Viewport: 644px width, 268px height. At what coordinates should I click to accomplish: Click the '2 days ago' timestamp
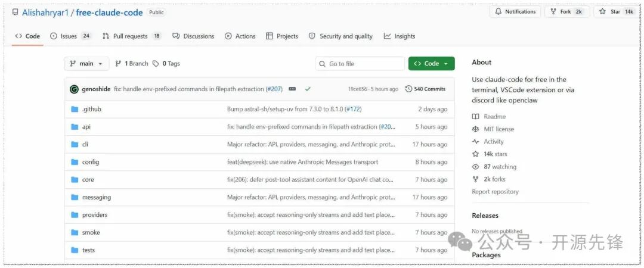432,109
